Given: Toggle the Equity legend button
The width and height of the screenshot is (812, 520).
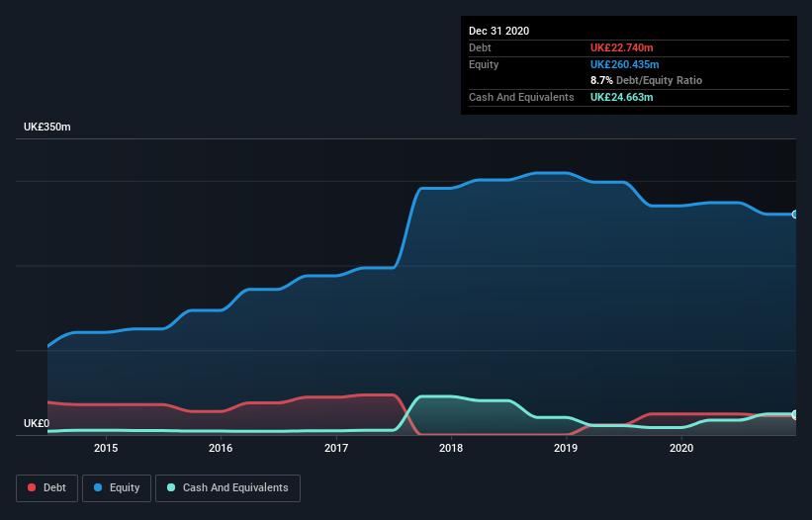Looking at the screenshot, I should click(x=117, y=488).
